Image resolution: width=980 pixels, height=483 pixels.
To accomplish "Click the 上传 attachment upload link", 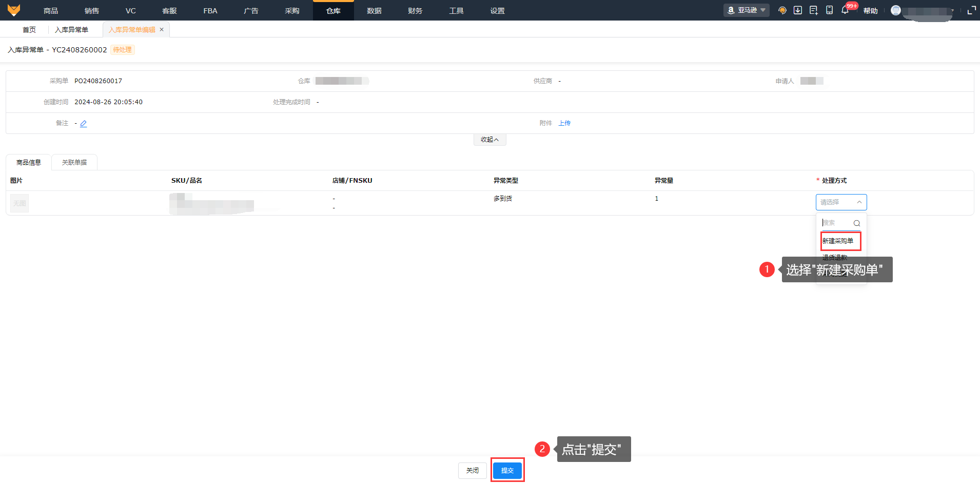I will click(x=564, y=123).
